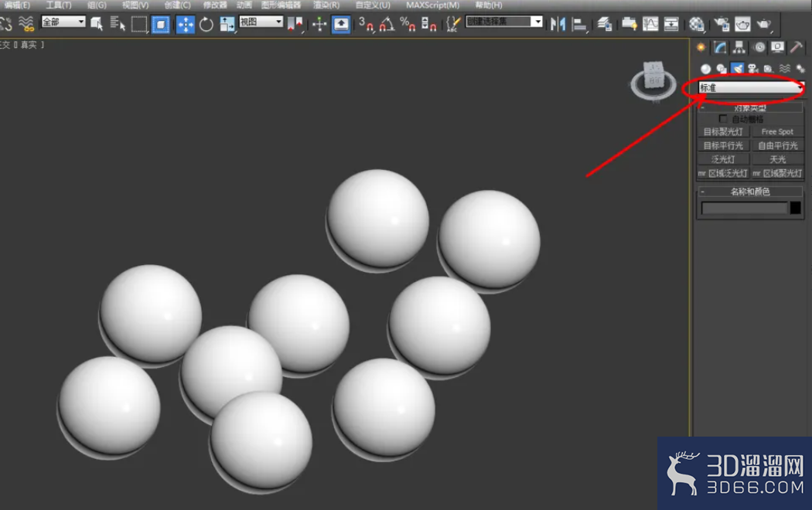This screenshot has width=812, height=510.
Task: Open the 创建选择集 named selection dropdown
Action: click(504, 22)
